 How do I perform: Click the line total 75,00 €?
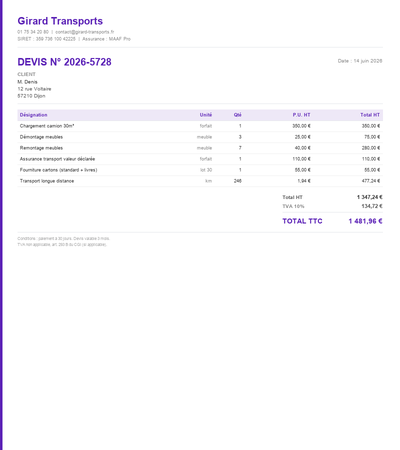[372, 137]
